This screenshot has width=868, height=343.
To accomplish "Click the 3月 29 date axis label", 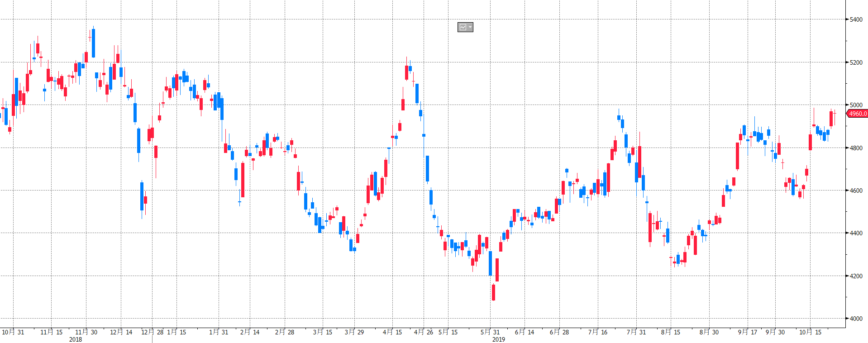I will pos(354,332).
